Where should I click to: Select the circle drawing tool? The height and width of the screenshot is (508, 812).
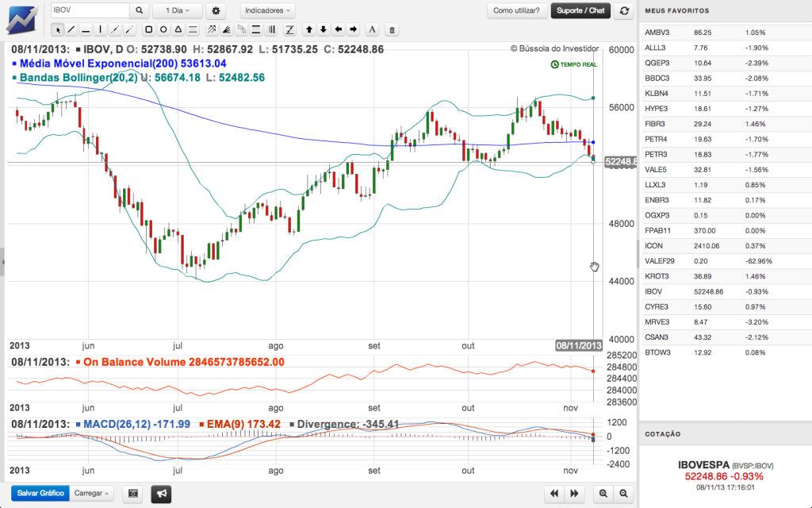[163, 29]
